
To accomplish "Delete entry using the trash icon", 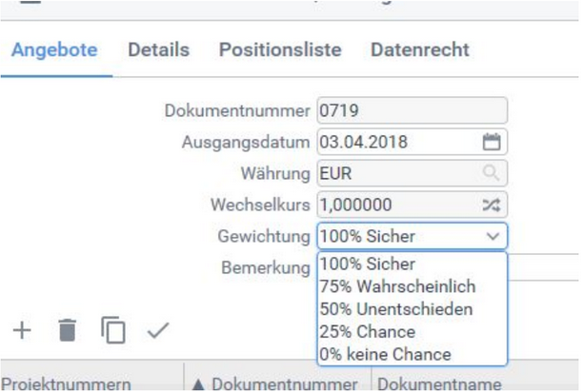I will pyautogui.click(x=67, y=330).
